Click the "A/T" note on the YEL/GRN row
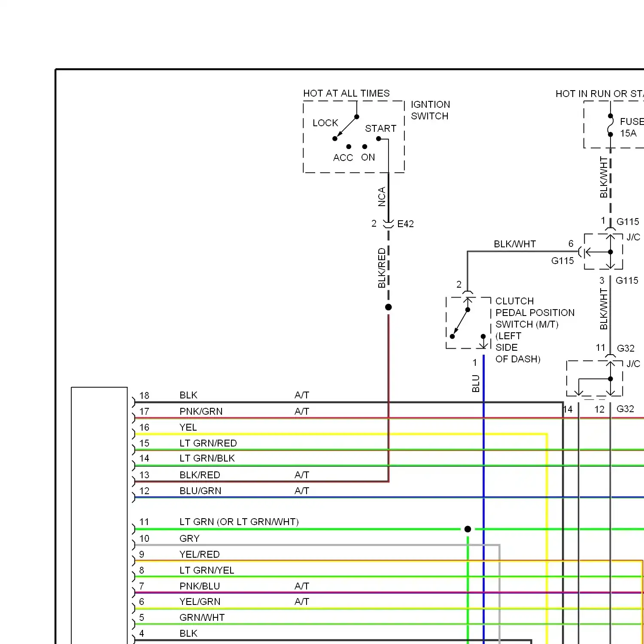The height and width of the screenshot is (644, 644). [302, 601]
